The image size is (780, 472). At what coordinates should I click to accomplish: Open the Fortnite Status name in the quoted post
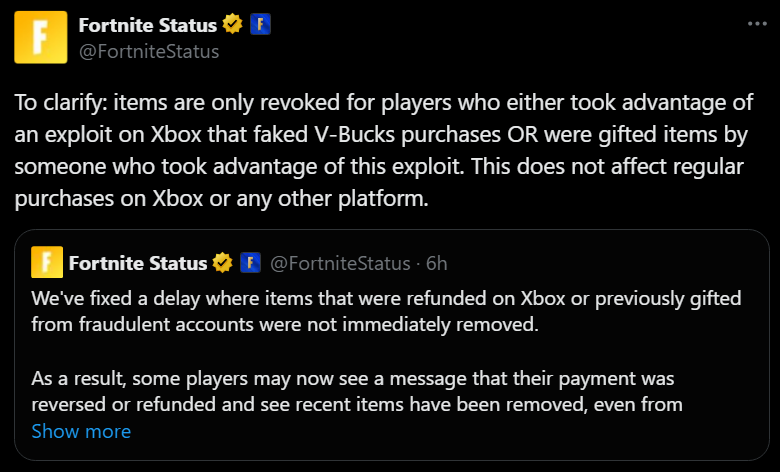tap(138, 263)
